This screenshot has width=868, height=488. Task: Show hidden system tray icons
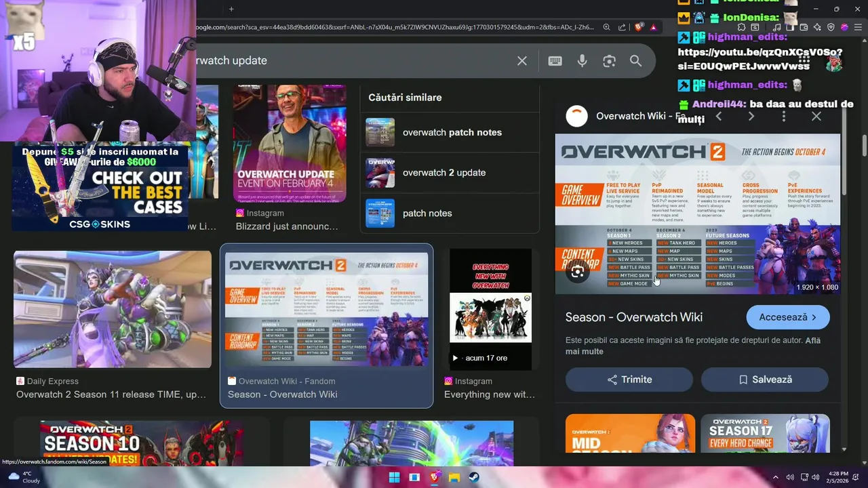(776, 477)
